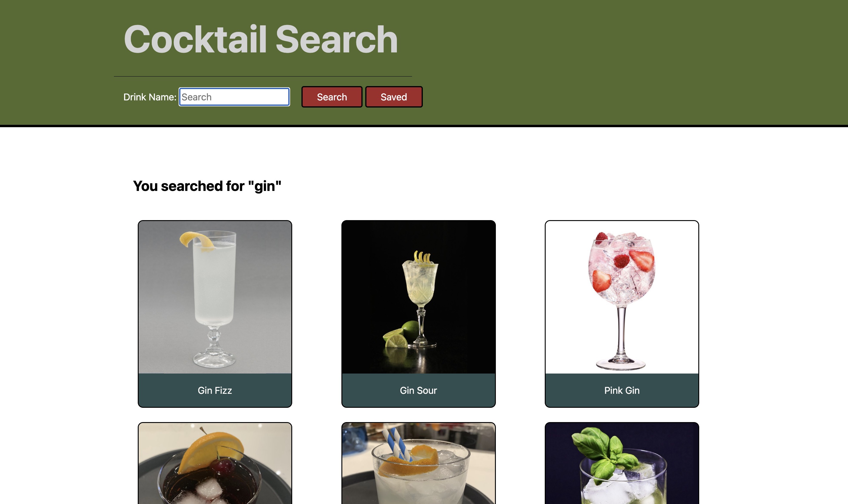Image resolution: width=848 pixels, height=504 pixels.
Task: Click the Drink Name label
Action: point(150,97)
